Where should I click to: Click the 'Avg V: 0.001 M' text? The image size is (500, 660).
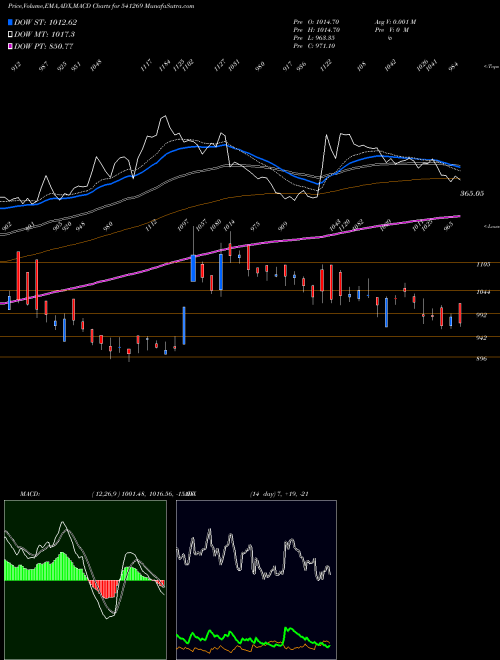point(395,22)
